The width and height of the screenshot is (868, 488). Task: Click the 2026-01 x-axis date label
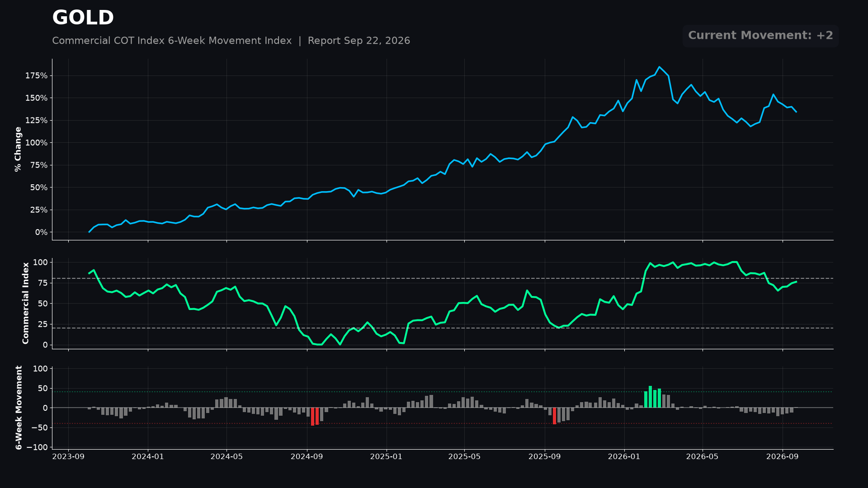pos(624,457)
